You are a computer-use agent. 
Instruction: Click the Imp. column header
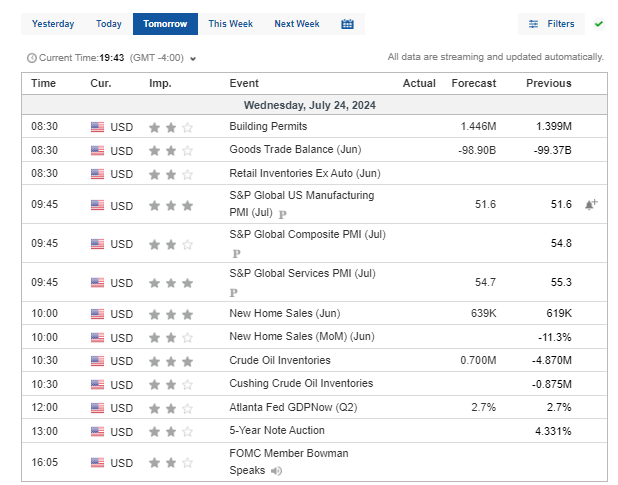click(160, 83)
